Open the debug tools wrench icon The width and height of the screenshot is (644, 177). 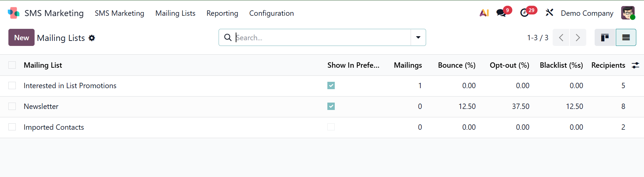(x=549, y=13)
